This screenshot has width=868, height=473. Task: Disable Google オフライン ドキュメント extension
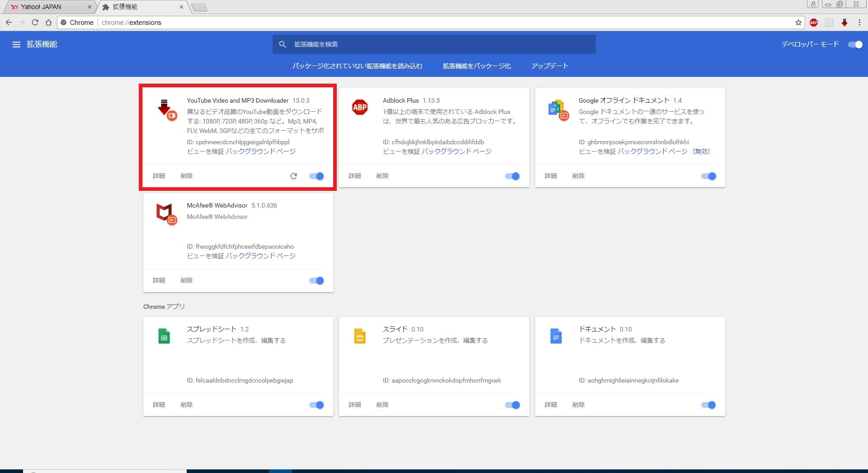[708, 176]
